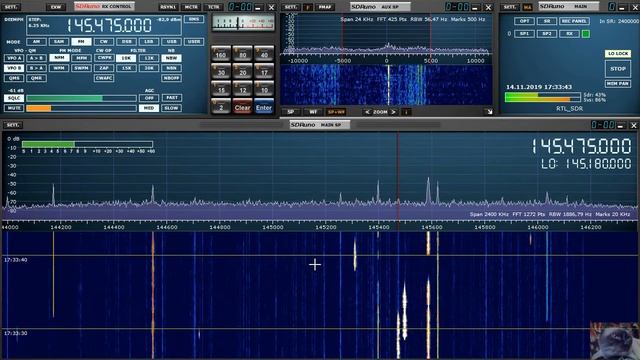Click the analog S-meter display
Screen dimensions: 640x360
coord(243,22)
